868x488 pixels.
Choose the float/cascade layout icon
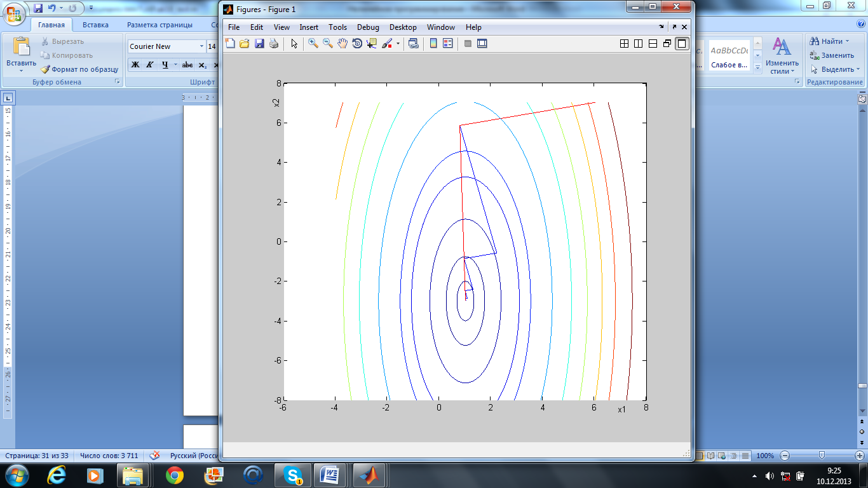[667, 43]
